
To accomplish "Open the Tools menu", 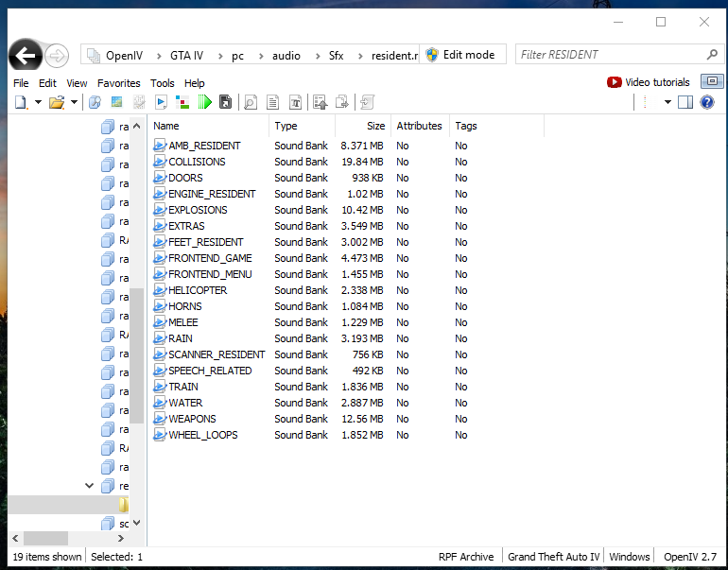I will tap(162, 83).
